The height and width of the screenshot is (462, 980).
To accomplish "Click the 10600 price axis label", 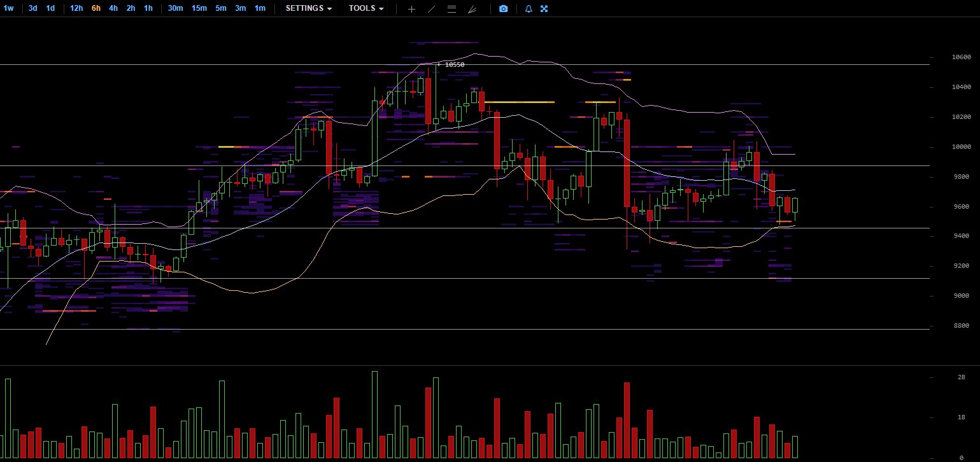I will click(x=961, y=57).
